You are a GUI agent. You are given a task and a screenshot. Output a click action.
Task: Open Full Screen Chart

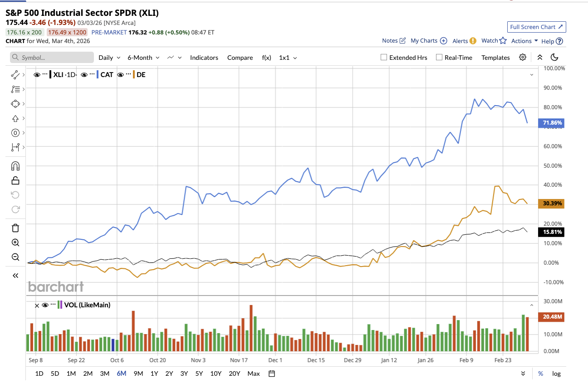(536, 27)
